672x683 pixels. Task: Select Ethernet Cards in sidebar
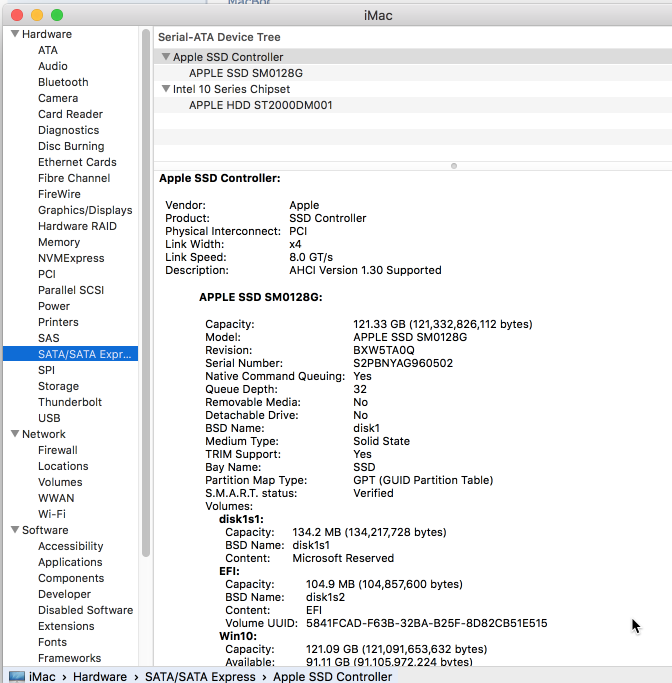77,162
